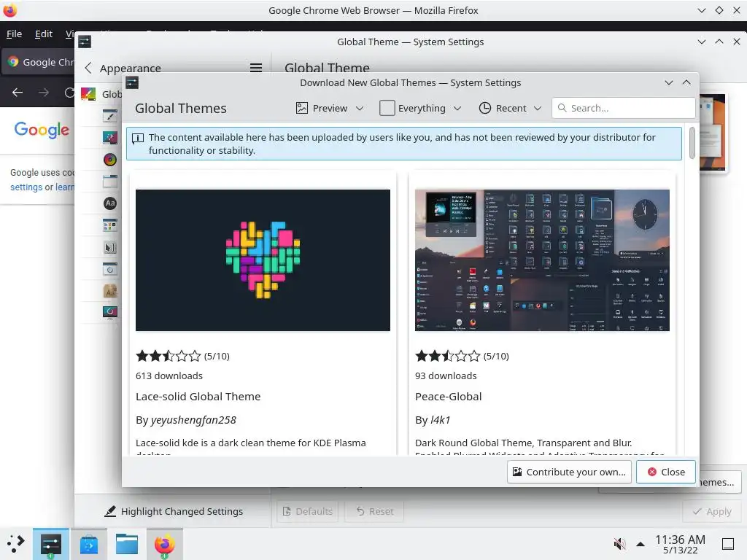This screenshot has width=747, height=560.
Task: Click the Peace-Global theme preview image
Action: [x=542, y=260]
